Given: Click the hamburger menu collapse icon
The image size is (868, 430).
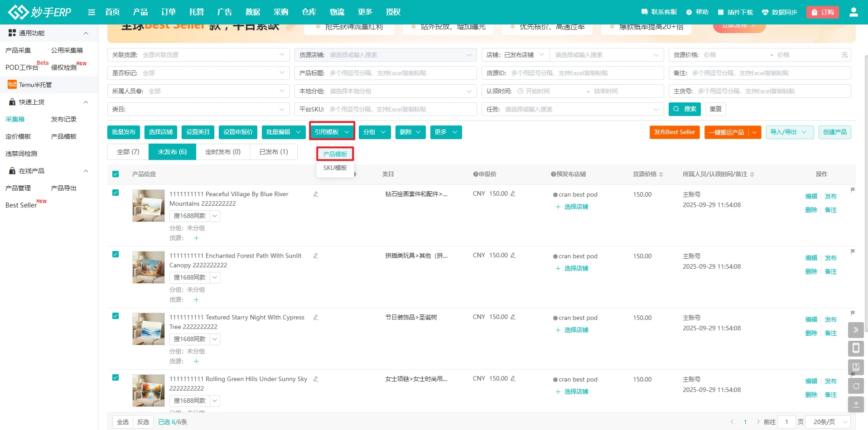Looking at the screenshot, I should [92, 12].
